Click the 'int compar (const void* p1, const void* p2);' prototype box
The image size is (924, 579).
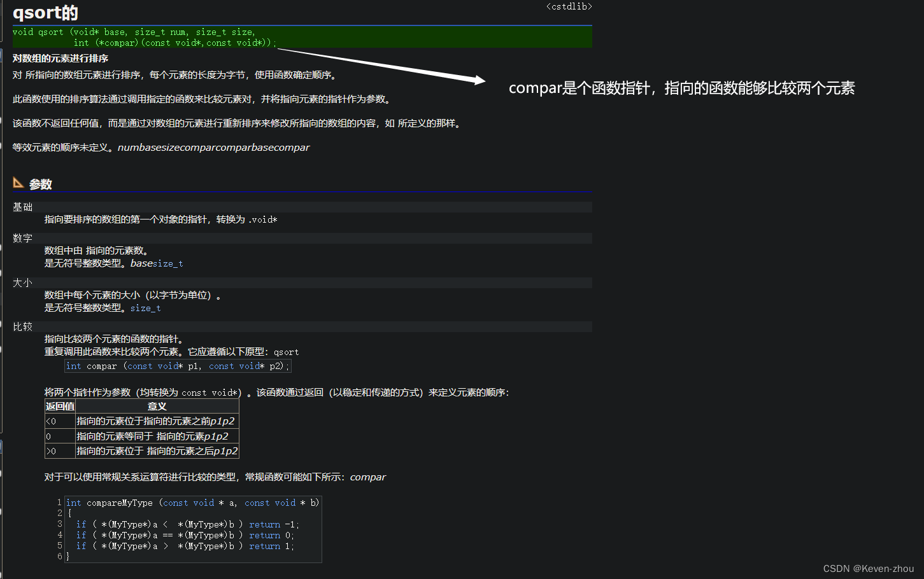pyautogui.click(x=178, y=366)
